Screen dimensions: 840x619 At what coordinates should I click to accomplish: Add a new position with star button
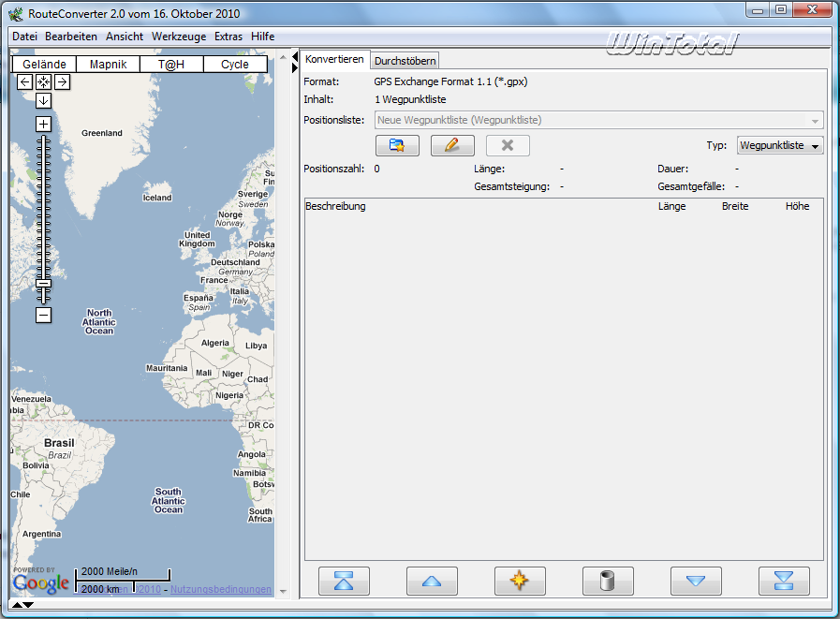point(520,581)
